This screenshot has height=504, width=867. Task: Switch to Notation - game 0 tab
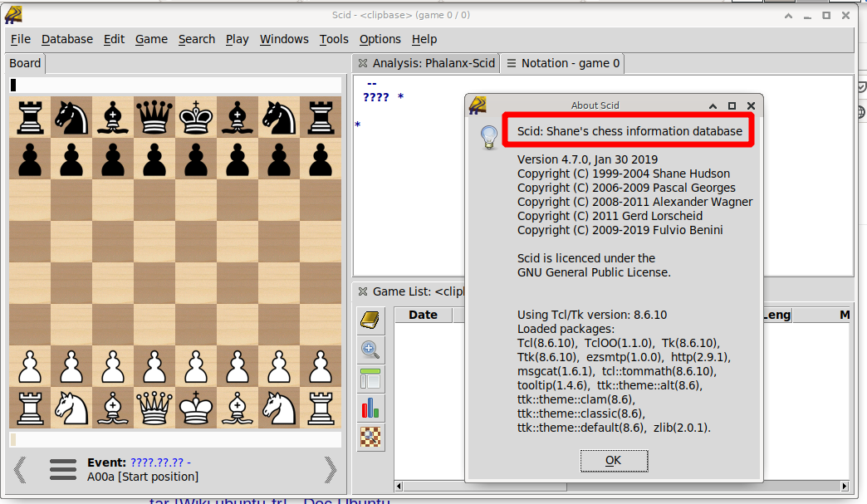pos(563,63)
